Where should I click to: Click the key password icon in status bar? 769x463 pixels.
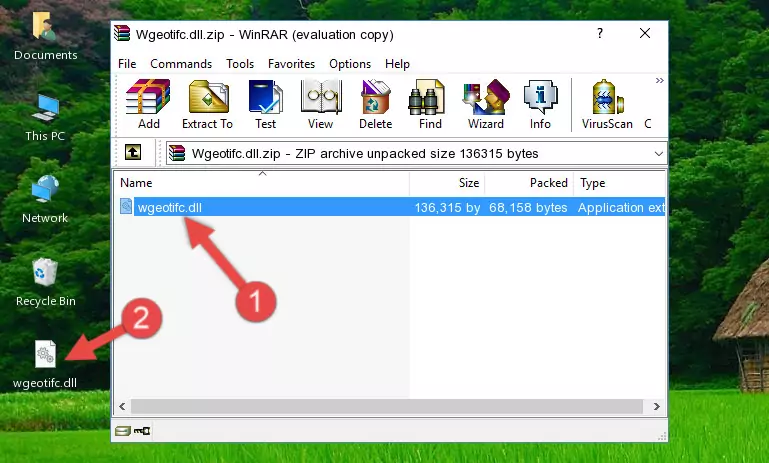click(x=142, y=431)
